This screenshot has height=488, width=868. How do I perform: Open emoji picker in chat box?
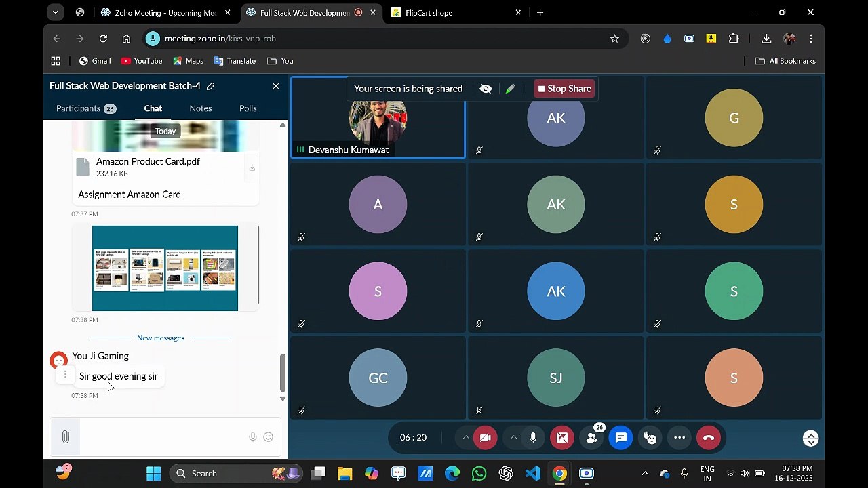[269, 437]
